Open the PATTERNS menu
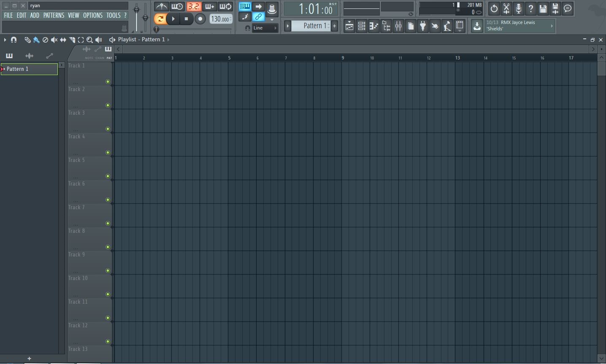Screen dimensions: 606x364 tap(54, 15)
